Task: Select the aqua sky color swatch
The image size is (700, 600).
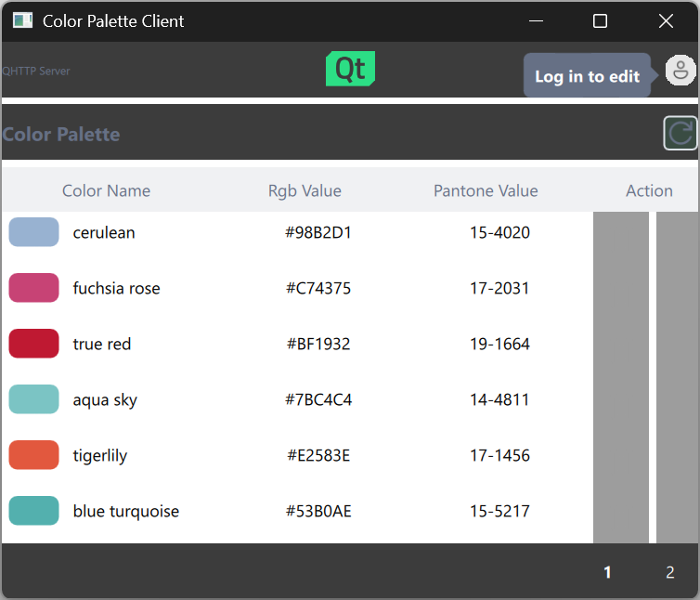Action: 34,399
